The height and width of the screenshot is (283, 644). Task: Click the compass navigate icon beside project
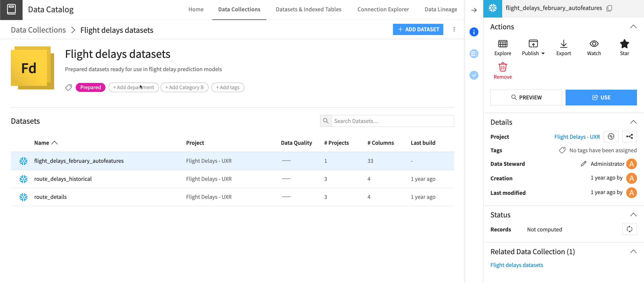point(611,136)
